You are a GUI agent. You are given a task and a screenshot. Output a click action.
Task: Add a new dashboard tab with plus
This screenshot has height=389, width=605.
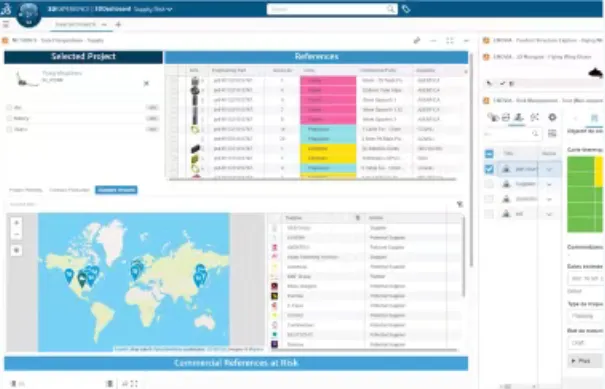click(x=118, y=24)
